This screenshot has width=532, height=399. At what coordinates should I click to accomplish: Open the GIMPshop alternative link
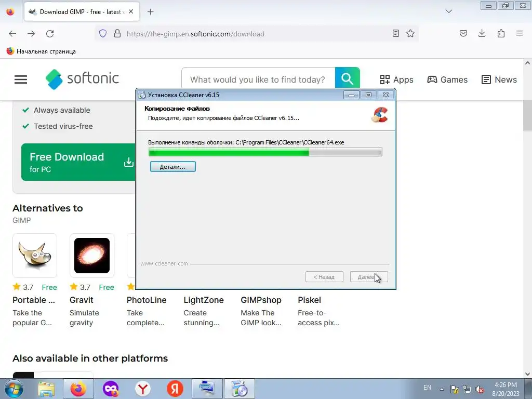coord(261,300)
